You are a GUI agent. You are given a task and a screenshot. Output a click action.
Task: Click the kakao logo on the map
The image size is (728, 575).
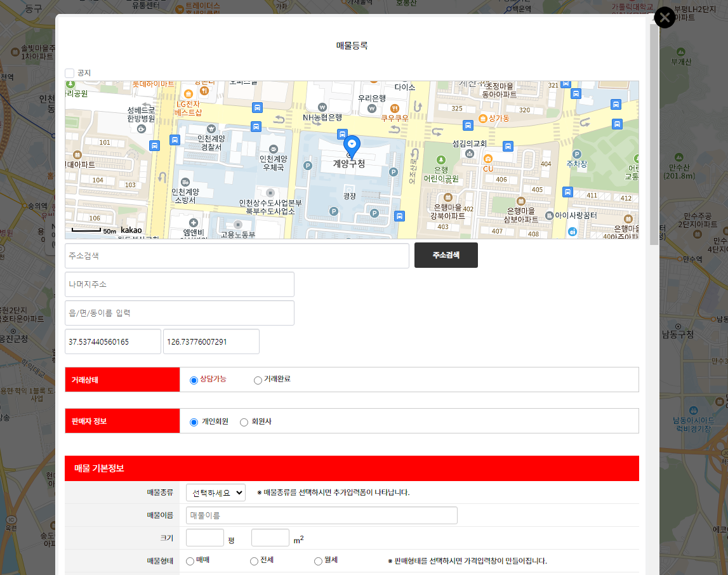tap(131, 230)
